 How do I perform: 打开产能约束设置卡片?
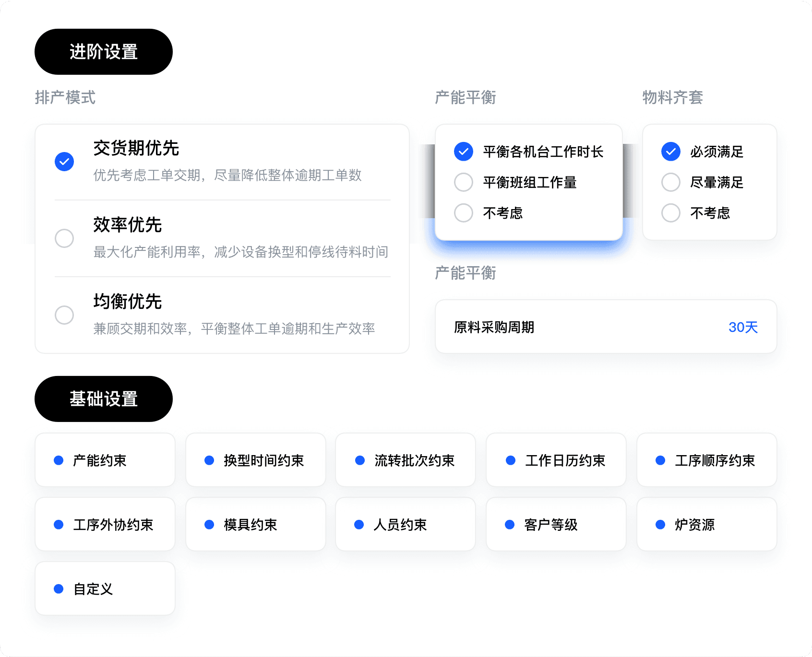(x=105, y=460)
